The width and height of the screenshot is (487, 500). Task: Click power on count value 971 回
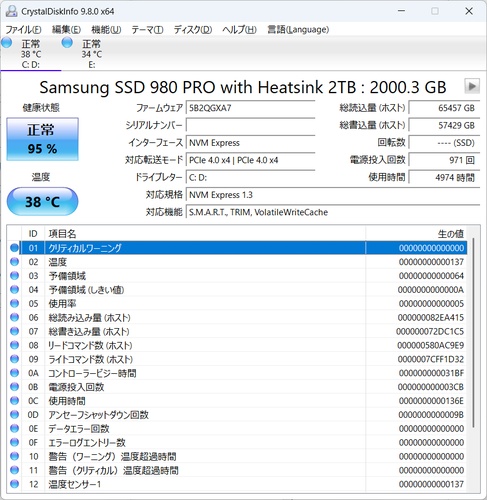(x=444, y=160)
